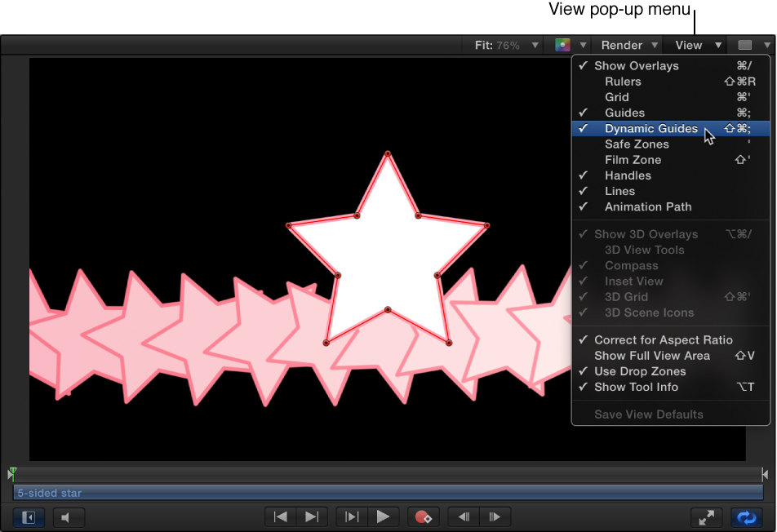The height and width of the screenshot is (532, 777).
Task: Disable Dynamic Guides
Action: click(650, 128)
